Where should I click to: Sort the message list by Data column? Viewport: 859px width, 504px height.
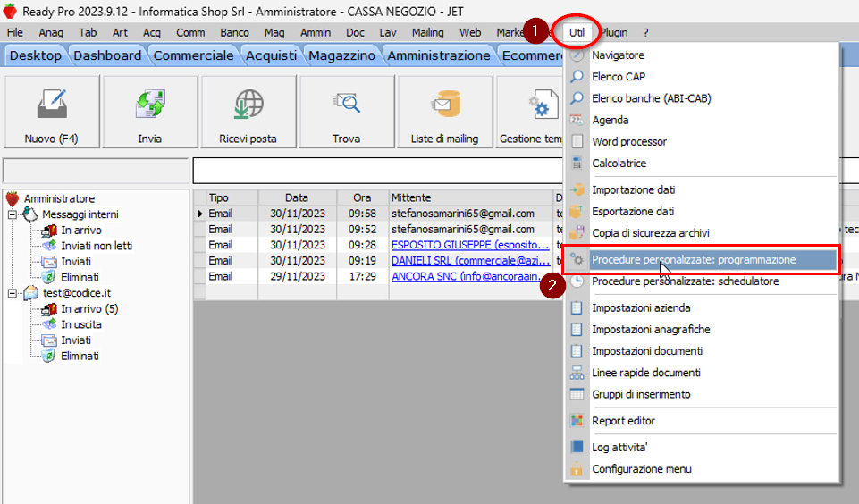click(x=297, y=197)
